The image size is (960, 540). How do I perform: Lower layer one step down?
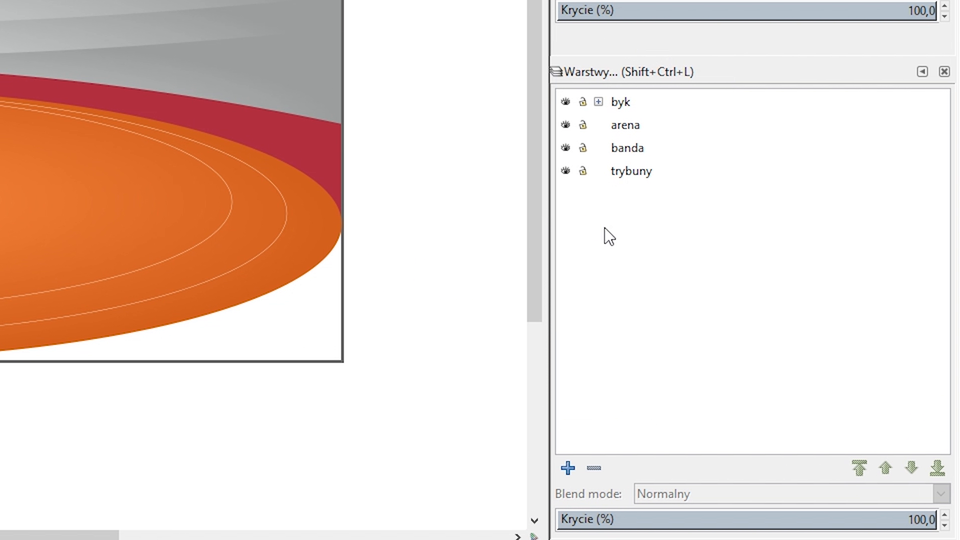911,468
